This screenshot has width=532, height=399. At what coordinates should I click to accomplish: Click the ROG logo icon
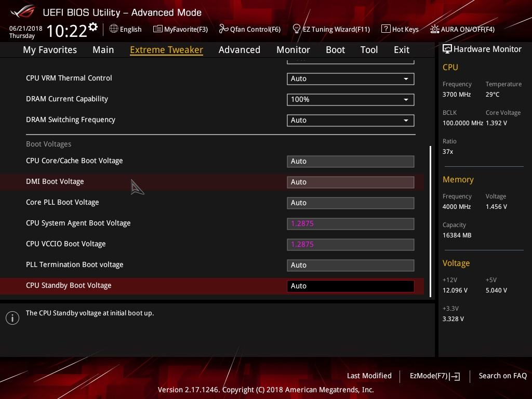(23, 11)
